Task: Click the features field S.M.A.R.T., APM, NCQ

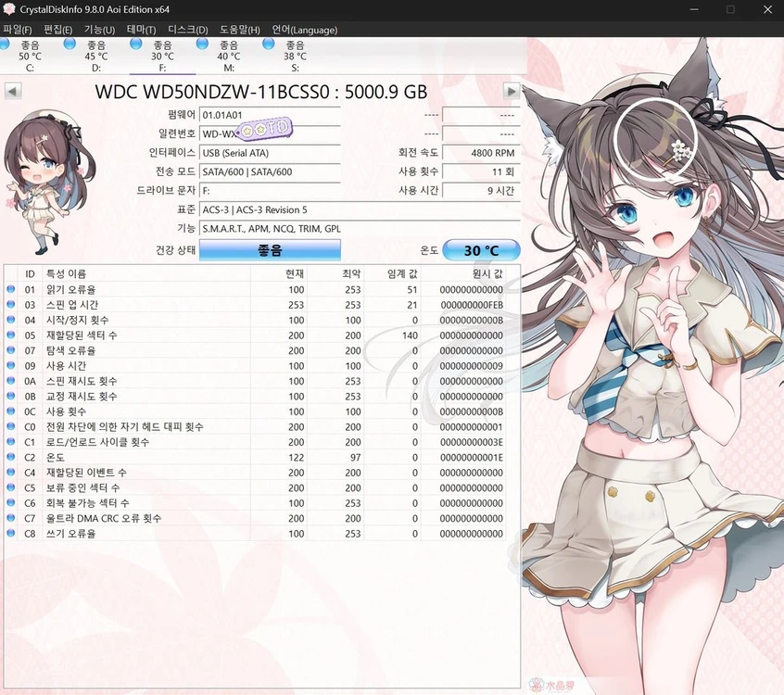Action: click(x=360, y=229)
